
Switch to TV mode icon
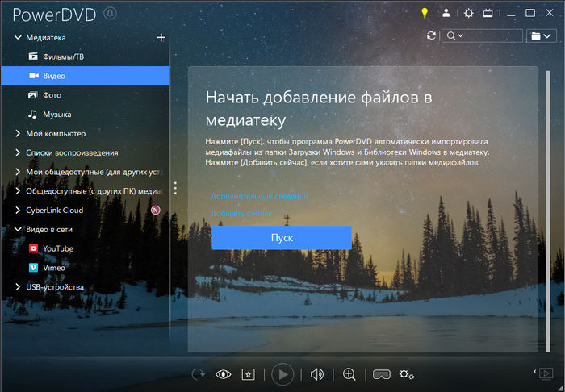click(488, 14)
